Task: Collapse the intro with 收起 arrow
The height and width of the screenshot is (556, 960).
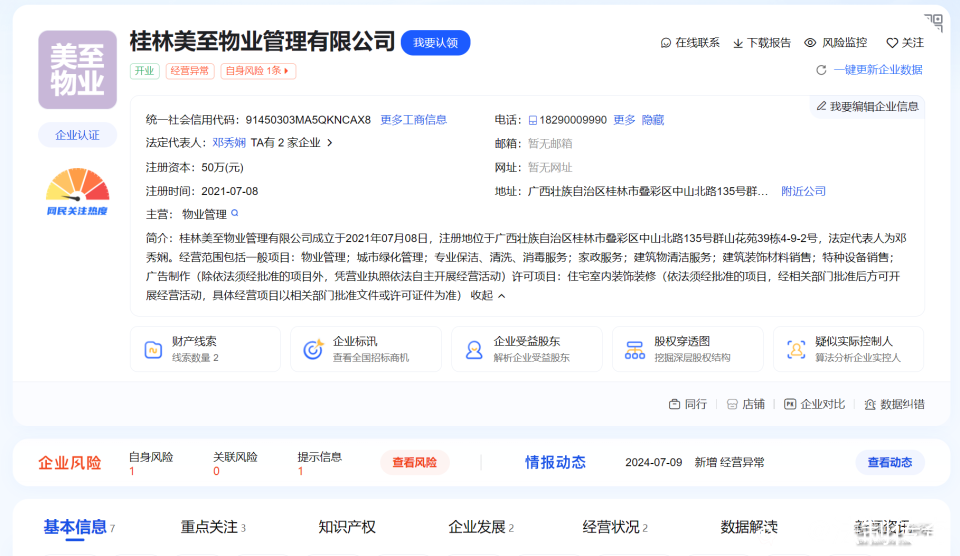Action: [x=501, y=296]
